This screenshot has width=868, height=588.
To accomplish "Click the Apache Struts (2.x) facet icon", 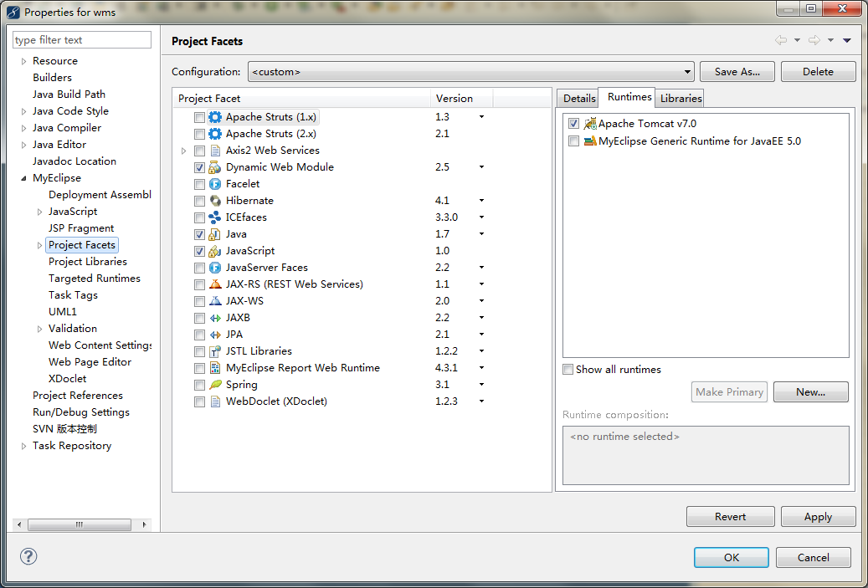I will [215, 134].
